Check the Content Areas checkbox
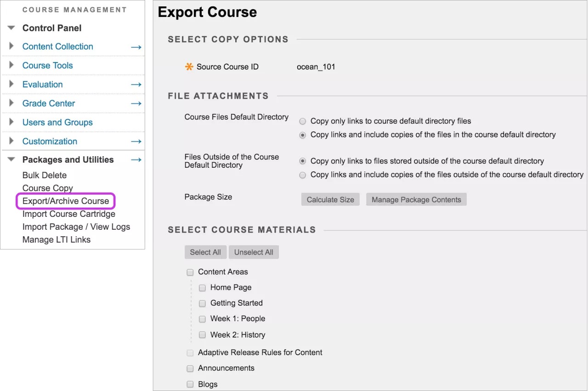The image size is (588, 391). [190, 272]
